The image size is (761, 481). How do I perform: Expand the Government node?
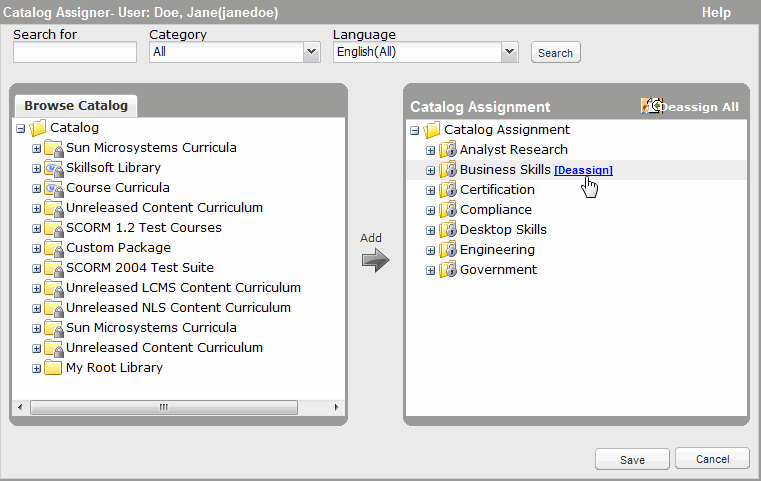[430, 270]
